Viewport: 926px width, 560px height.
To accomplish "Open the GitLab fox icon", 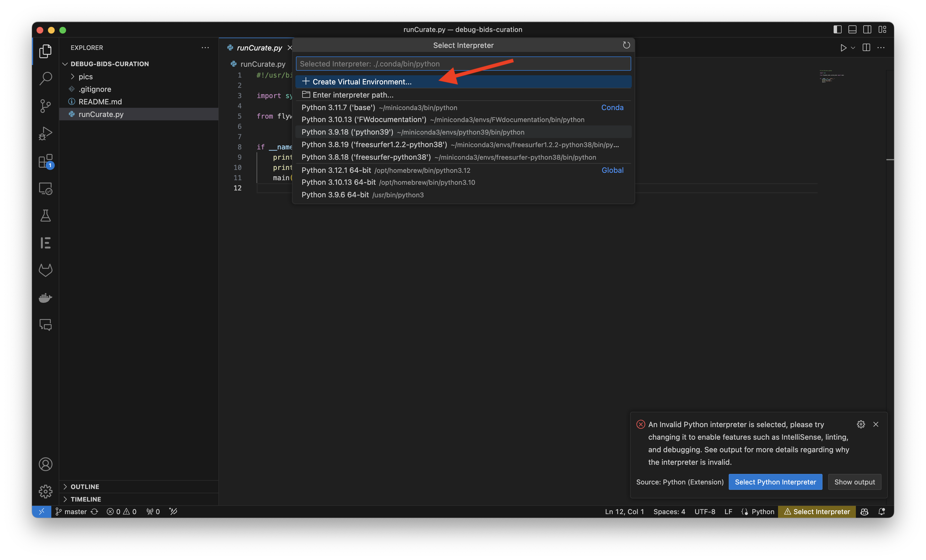I will tap(46, 270).
